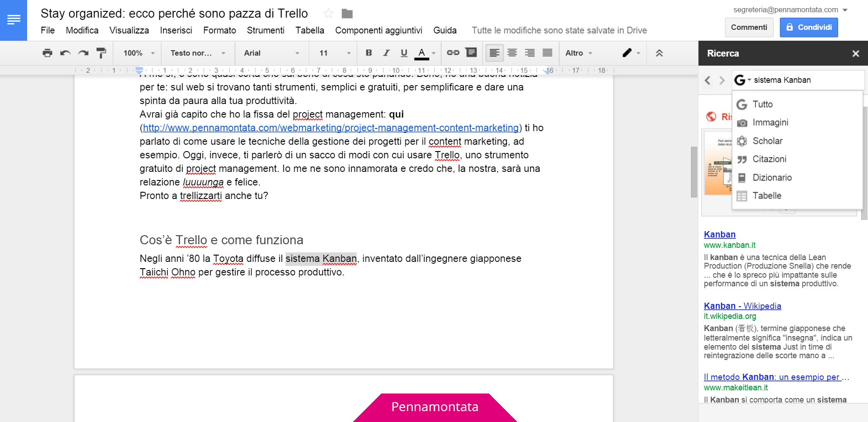
Task: Undo the last change
Action: [65, 53]
